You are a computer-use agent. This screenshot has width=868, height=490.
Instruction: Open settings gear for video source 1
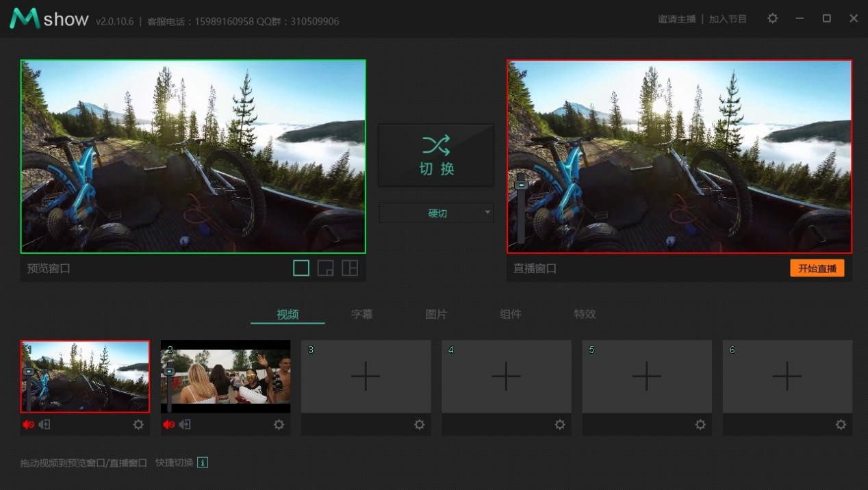pyautogui.click(x=138, y=424)
